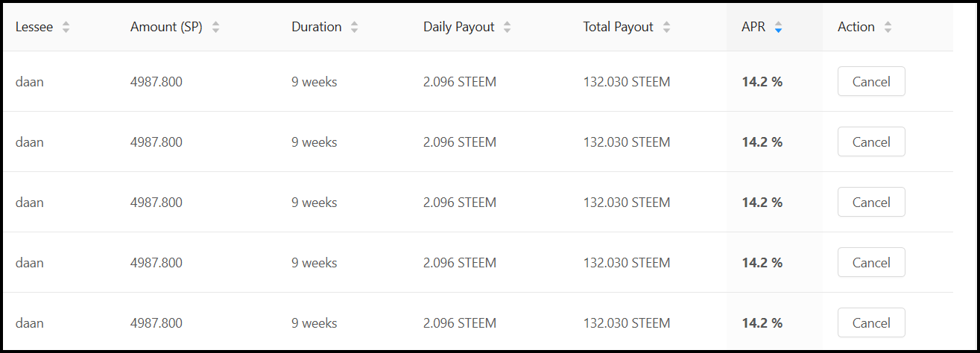Image resolution: width=980 pixels, height=353 pixels.
Task: Click the Daily Payout header text
Action: [459, 27]
